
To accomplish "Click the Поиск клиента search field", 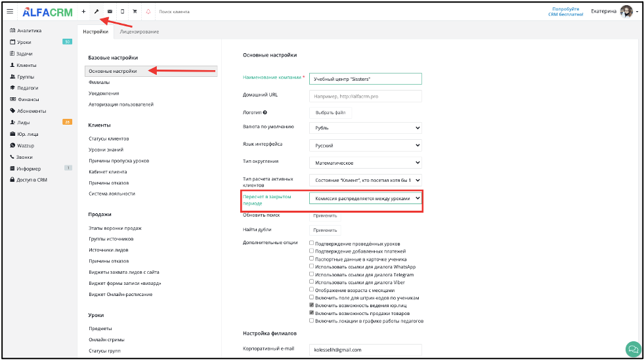I will pyautogui.click(x=175, y=12).
